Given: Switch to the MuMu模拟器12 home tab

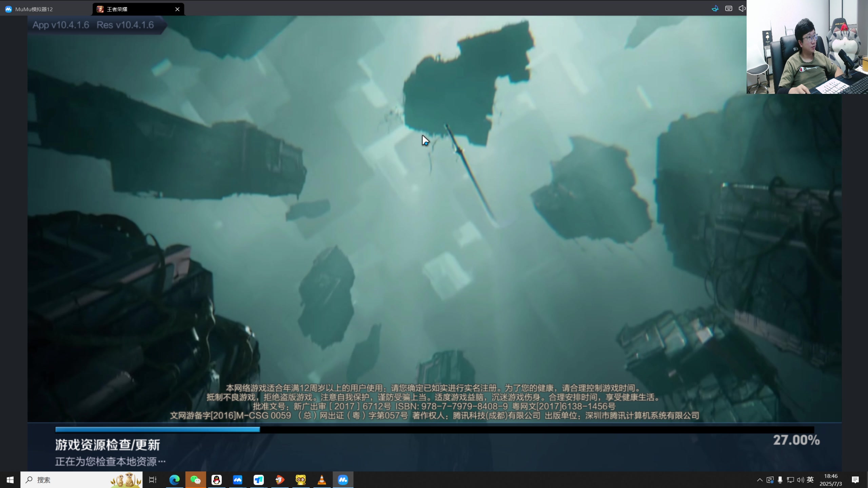Looking at the screenshot, I should click(29, 9).
